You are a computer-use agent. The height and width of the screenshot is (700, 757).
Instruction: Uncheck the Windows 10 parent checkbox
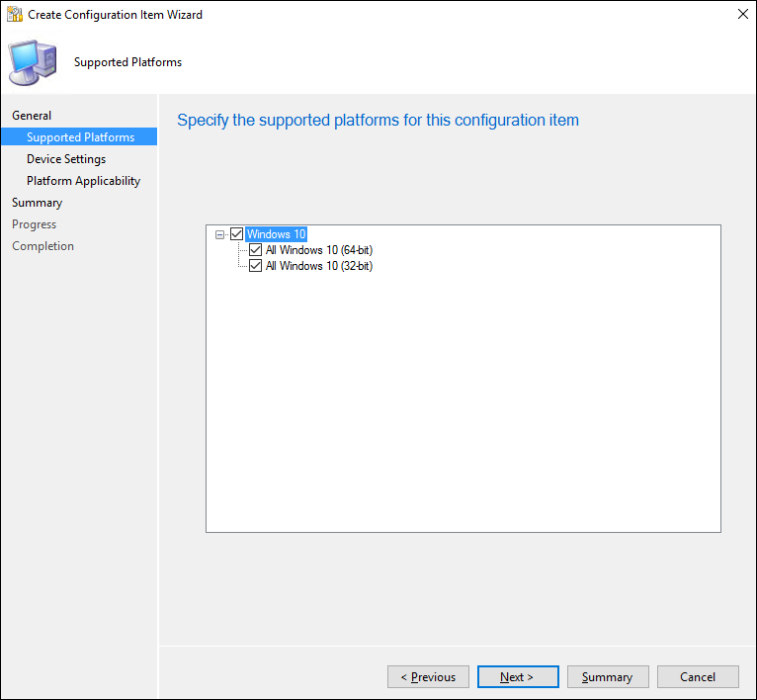click(236, 234)
